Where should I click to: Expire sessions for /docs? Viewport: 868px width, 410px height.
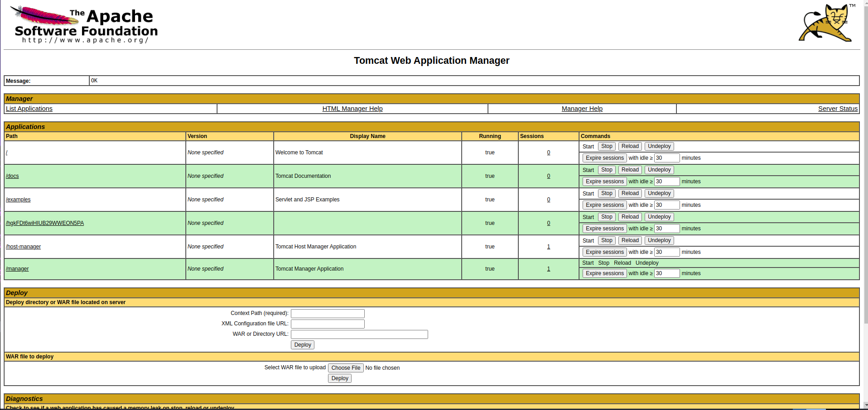604,181
